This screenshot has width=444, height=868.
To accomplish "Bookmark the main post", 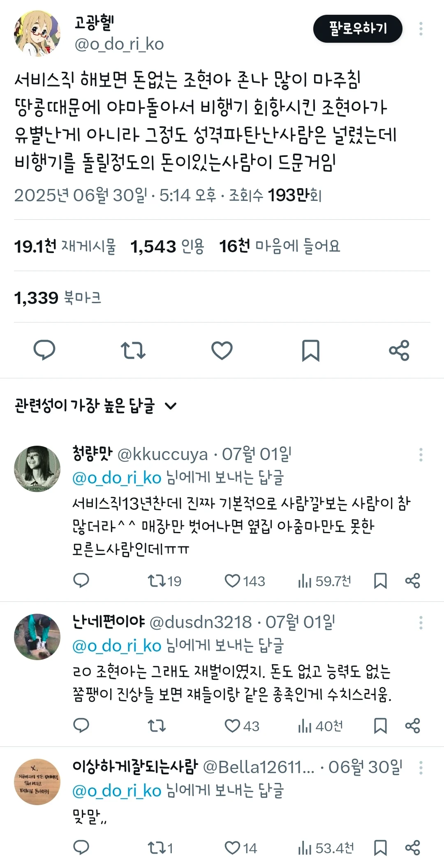I will point(310,350).
